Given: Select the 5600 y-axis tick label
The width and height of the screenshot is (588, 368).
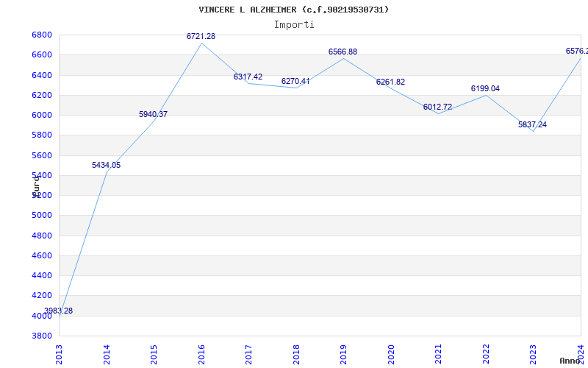Looking at the screenshot, I should [x=42, y=155].
